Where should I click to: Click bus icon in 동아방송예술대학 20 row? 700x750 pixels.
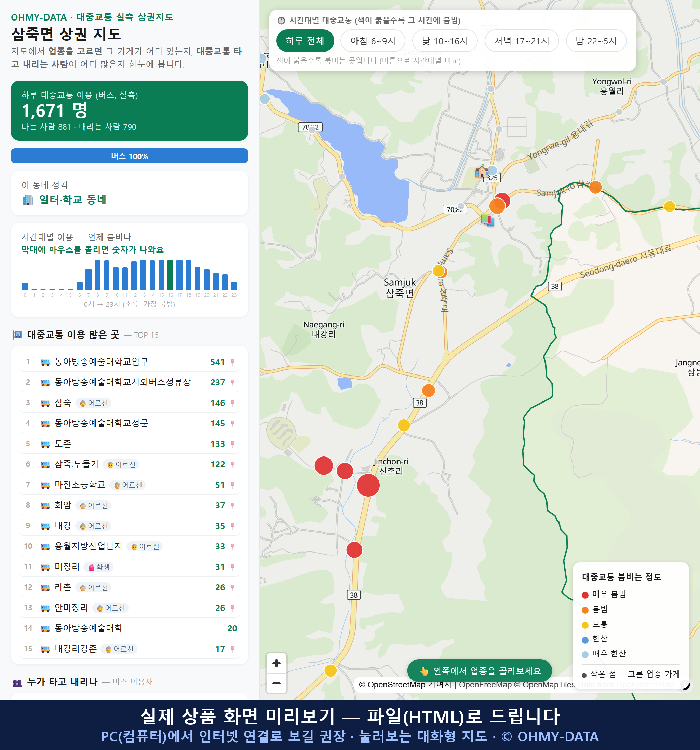(x=45, y=628)
